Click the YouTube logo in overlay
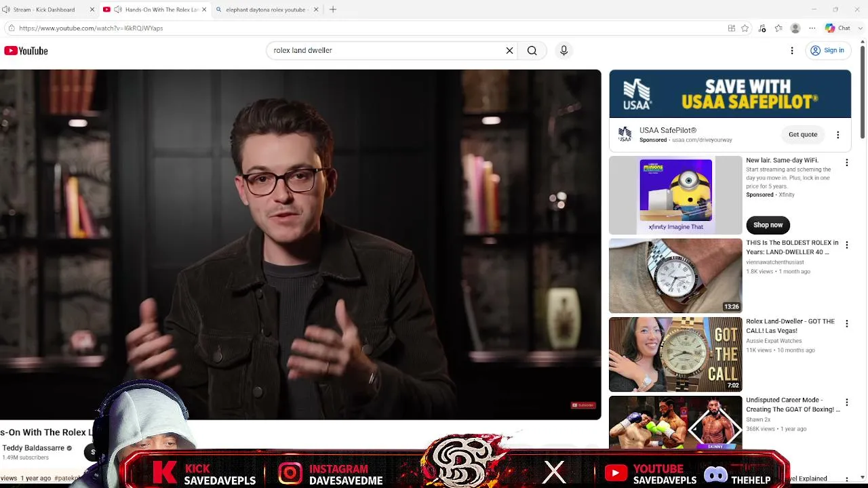This screenshot has width=868, height=488. point(616,473)
